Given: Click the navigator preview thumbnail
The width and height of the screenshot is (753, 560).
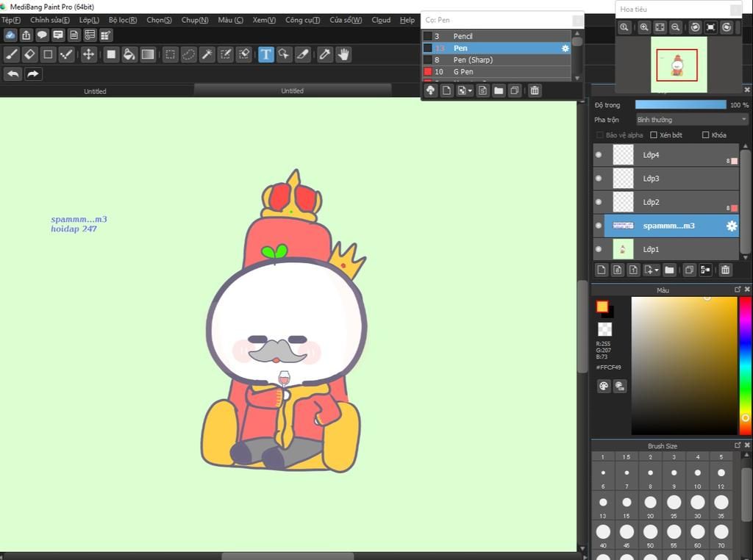Looking at the screenshot, I should [679, 64].
